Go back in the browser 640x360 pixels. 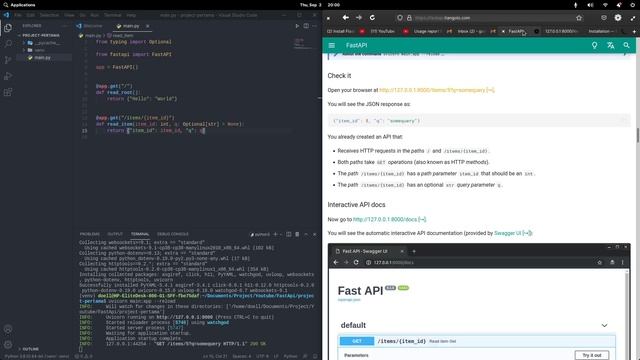click(345, 18)
